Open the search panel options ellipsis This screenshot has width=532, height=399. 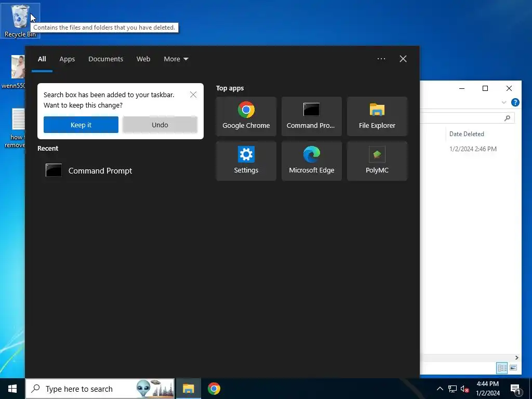[381, 59]
